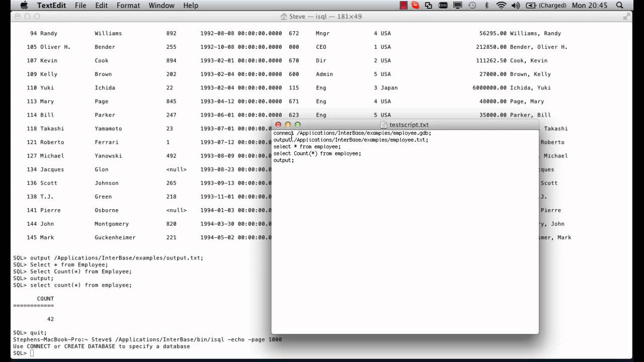Image resolution: width=644 pixels, height=362 pixels.
Task: Open the Wi-Fi status menu
Action: [x=501, y=6]
